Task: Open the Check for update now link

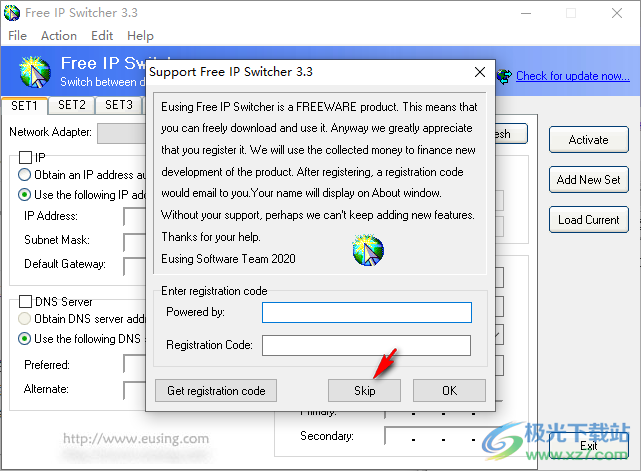Action: [x=573, y=76]
